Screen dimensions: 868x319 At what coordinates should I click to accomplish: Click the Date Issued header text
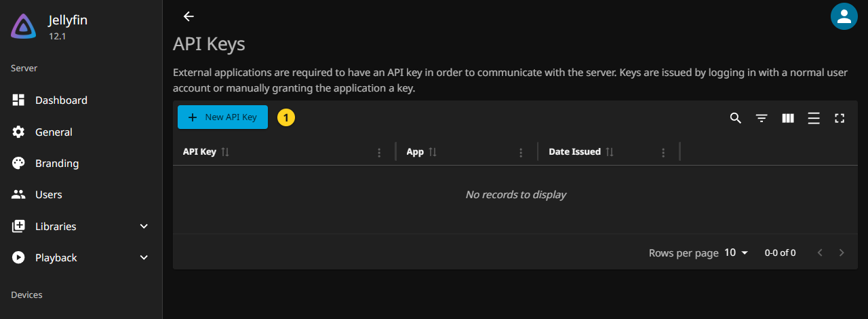click(x=574, y=152)
